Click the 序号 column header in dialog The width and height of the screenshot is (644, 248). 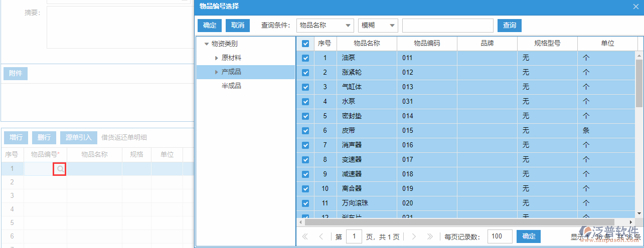tap(326, 44)
